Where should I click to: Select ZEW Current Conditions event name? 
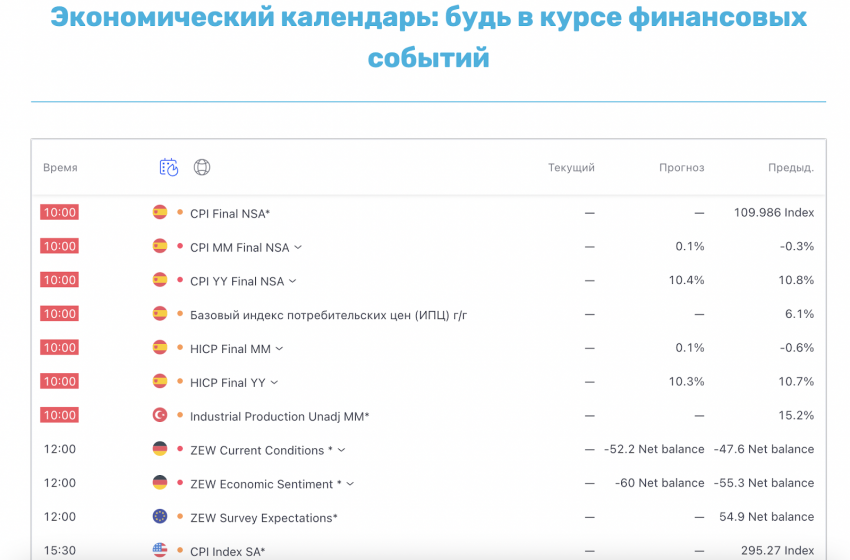coord(261,450)
